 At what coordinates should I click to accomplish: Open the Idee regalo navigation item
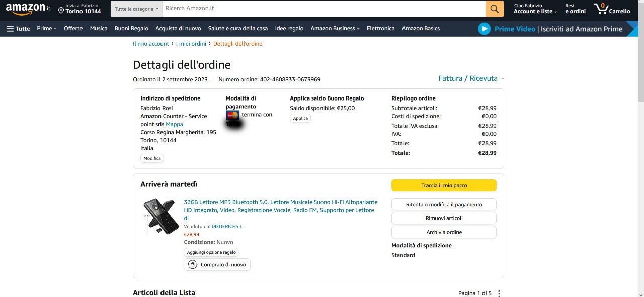289,29
